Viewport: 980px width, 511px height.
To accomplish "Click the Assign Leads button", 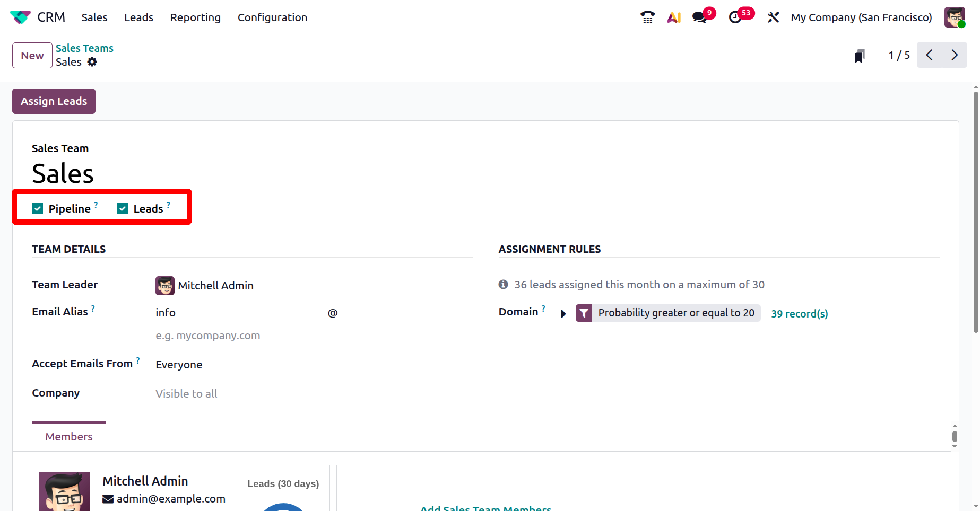I will (54, 101).
